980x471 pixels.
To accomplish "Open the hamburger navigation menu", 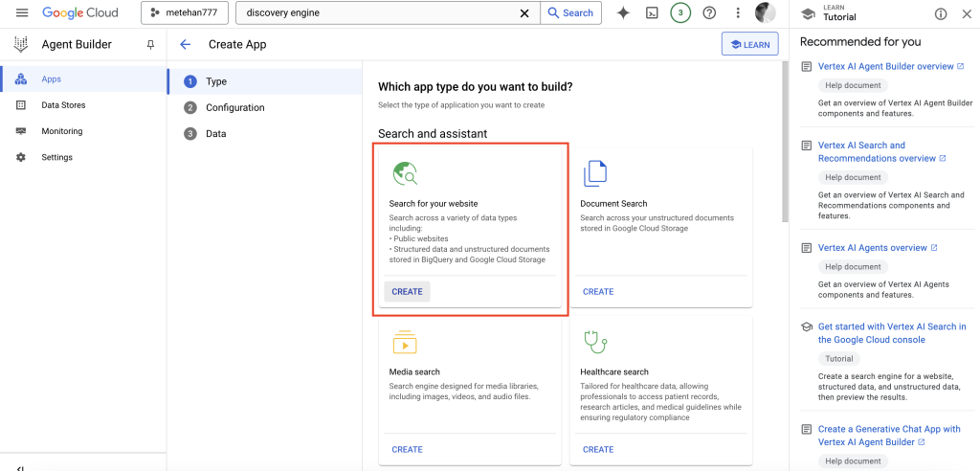I will click(x=22, y=13).
